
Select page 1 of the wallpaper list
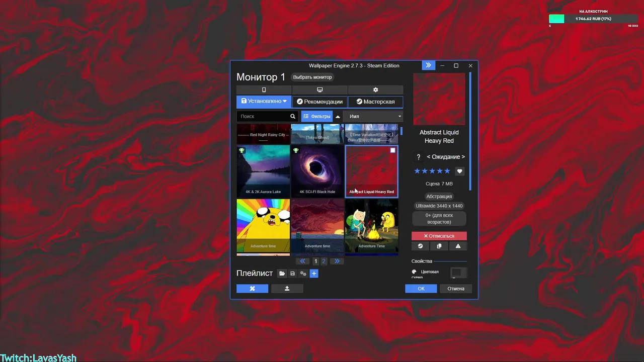[x=315, y=261]
